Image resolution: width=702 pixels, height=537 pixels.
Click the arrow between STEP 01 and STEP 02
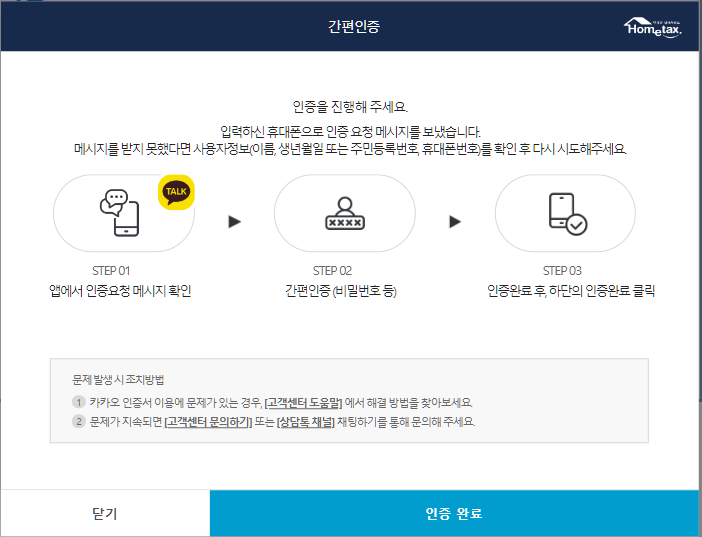coord(235,222)
